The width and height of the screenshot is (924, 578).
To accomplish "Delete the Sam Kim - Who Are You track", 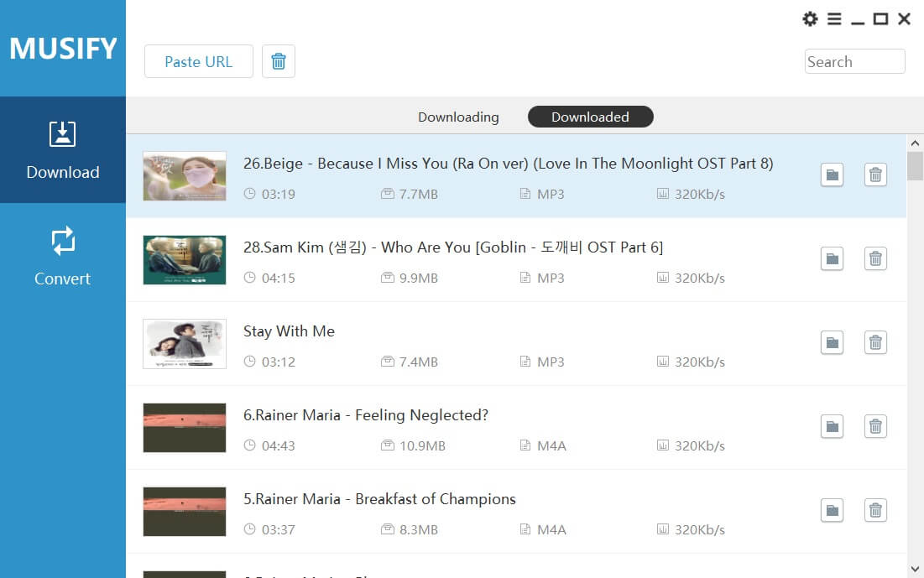I will pos(875,258).
